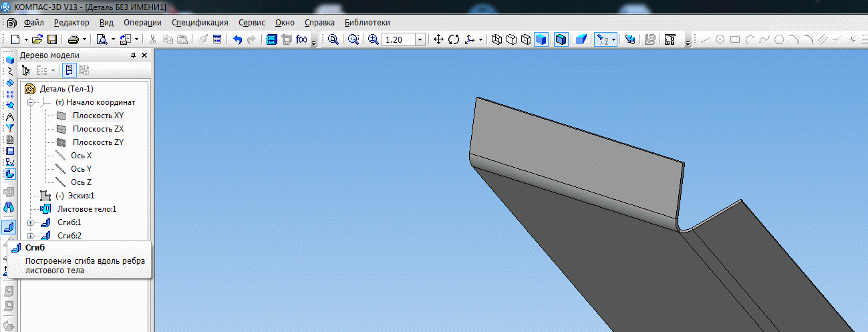
Task: Close the Дерево модели panel
Action: coord(145,55)
